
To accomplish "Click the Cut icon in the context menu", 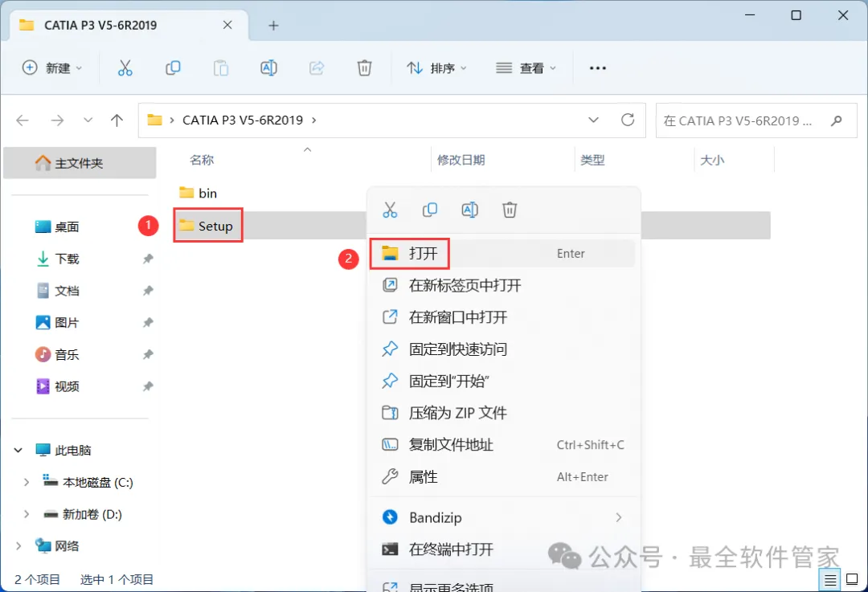I will point(390,210).
